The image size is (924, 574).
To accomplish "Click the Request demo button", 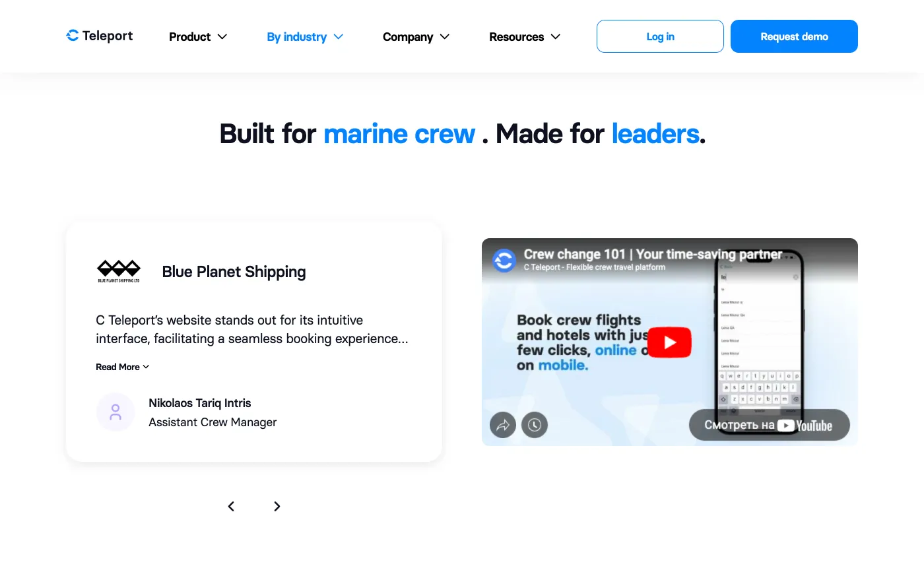I will [794, 36].
